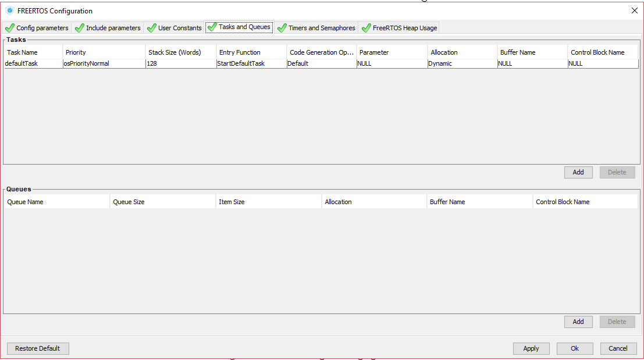Image resolution: width=644 pixels, height=360 pixels.
Task: Click Tasks table Control Block Name header
Action: (603, 52)
